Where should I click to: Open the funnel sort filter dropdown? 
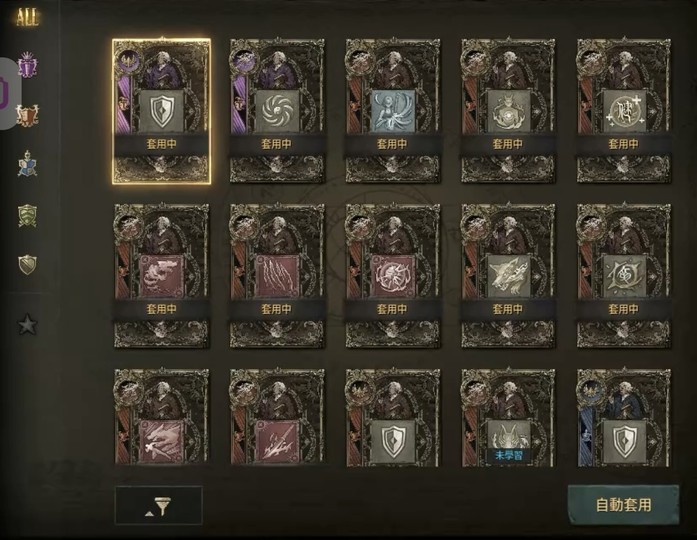click(x=159, y=505)
